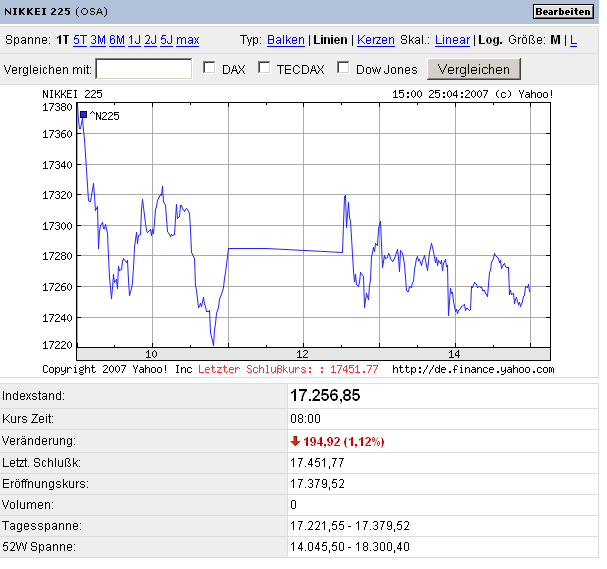Click the Veränderung value 194,92 (1,12%)
607x569 pixels.
pyautogui.click(x=344, y=442)
